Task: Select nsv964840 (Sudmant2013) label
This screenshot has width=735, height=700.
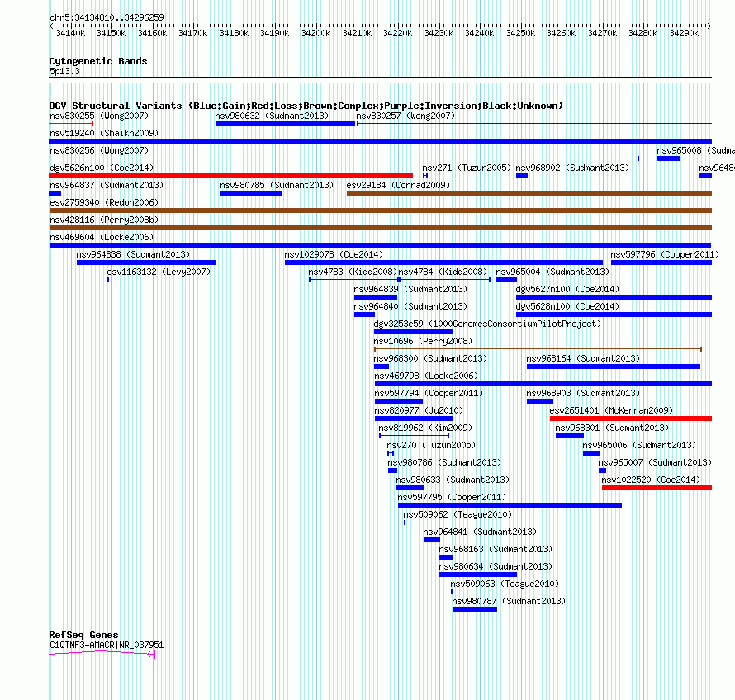Action: (x=410, y=306)
